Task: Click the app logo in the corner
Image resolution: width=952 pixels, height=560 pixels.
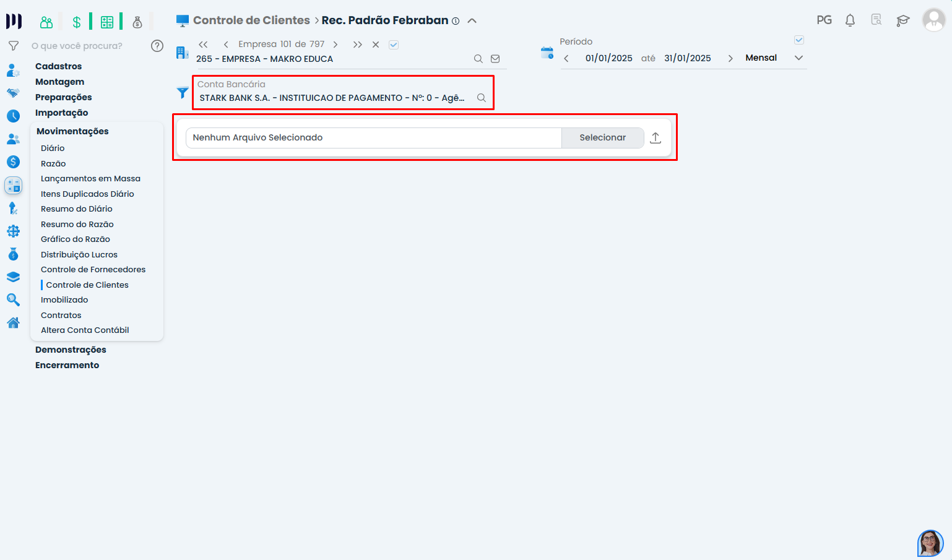Action: tap(14, 21)
